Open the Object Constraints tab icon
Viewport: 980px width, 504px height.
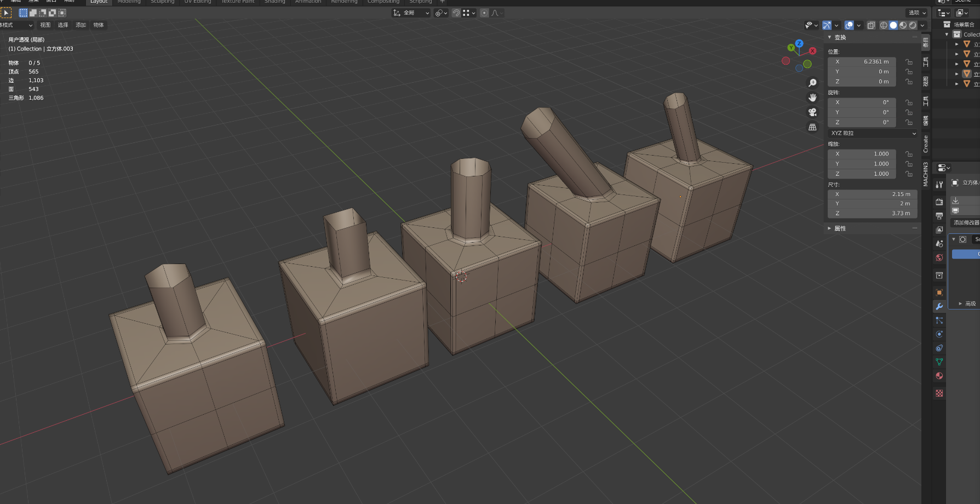(x=939, y=348)
